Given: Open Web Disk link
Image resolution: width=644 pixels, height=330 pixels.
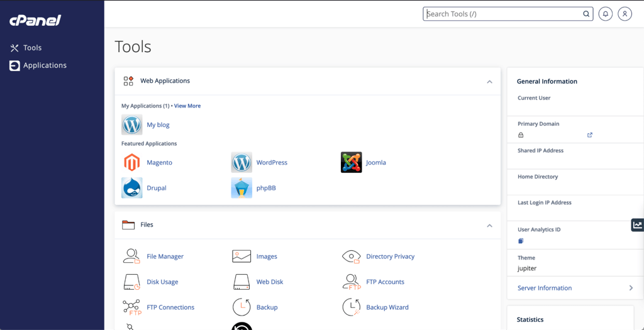Looking at the screenshot, I should click(x=270, y=282).
